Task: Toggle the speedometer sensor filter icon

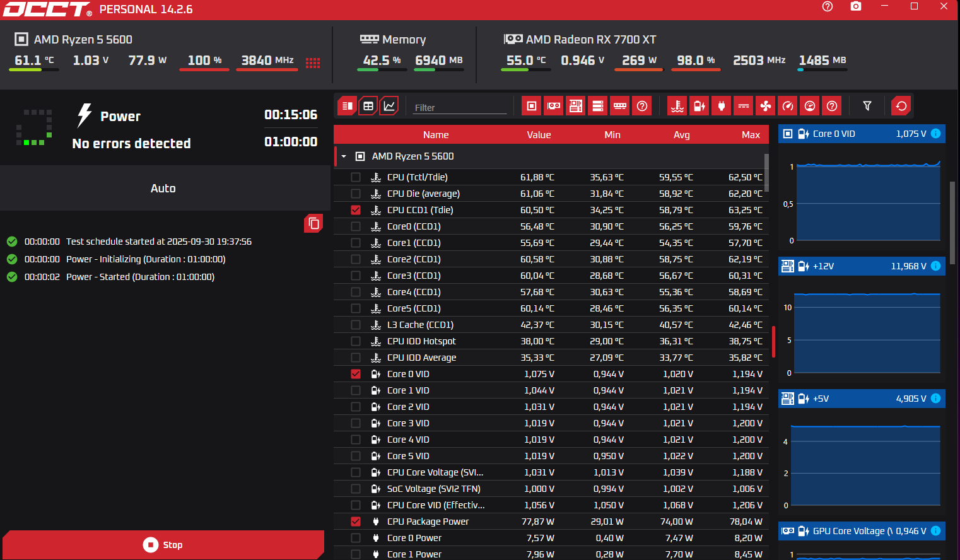Action: point(788,106)
